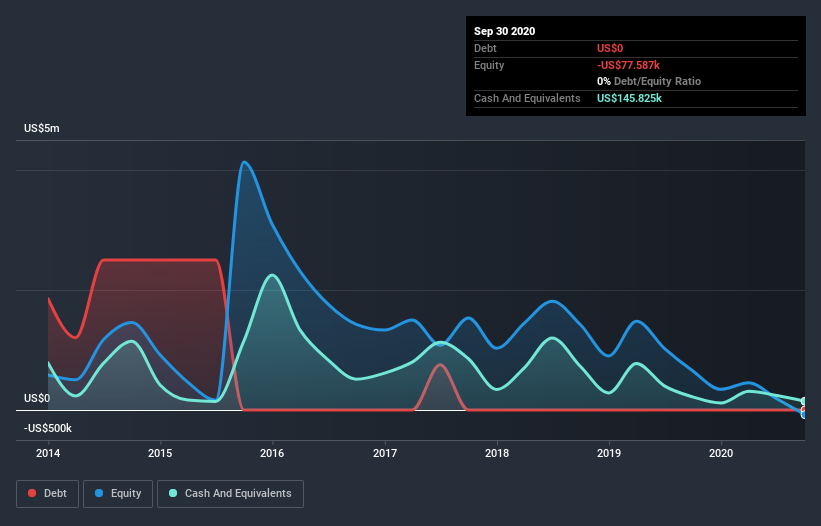This screenshot has width=821, height=526.
Task: Click the -US$500k y-axis label
Action: (x=48, y=429)
